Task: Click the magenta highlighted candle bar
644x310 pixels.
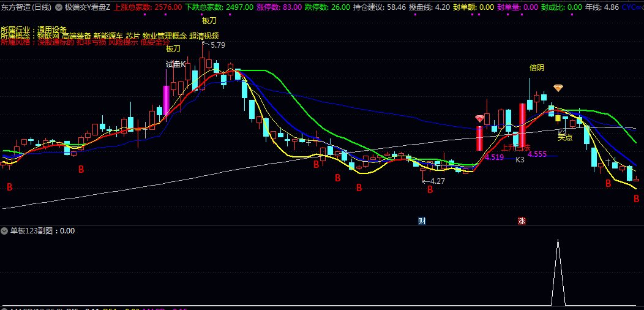Action: pos(166,100)
